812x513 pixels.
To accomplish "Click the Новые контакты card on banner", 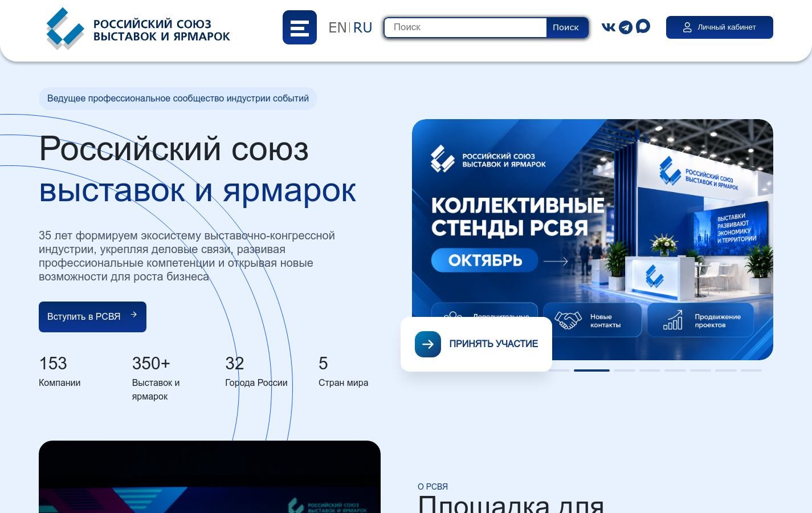I will 593,320.
